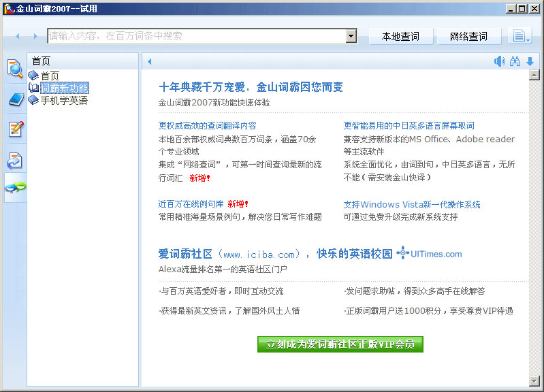Open link 更权威高效的查词翻译内容
Viewport: 544px width, 392px height.
pyautogui.click(x=207, y=126)
